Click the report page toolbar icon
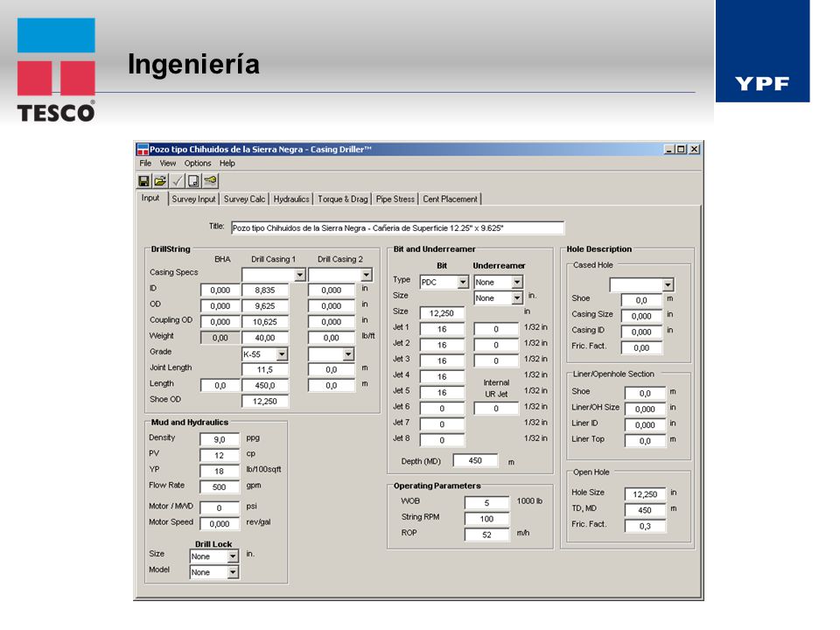 click(193, 181)
